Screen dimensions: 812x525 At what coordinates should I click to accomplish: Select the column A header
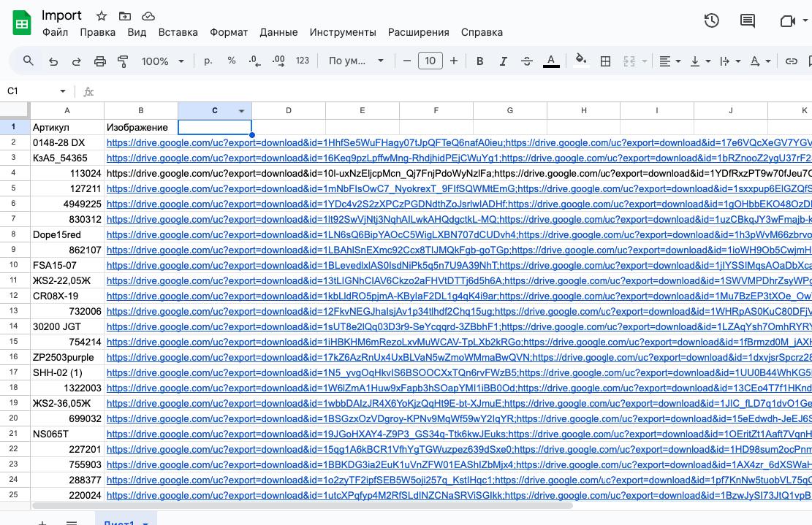pos(67,111)
